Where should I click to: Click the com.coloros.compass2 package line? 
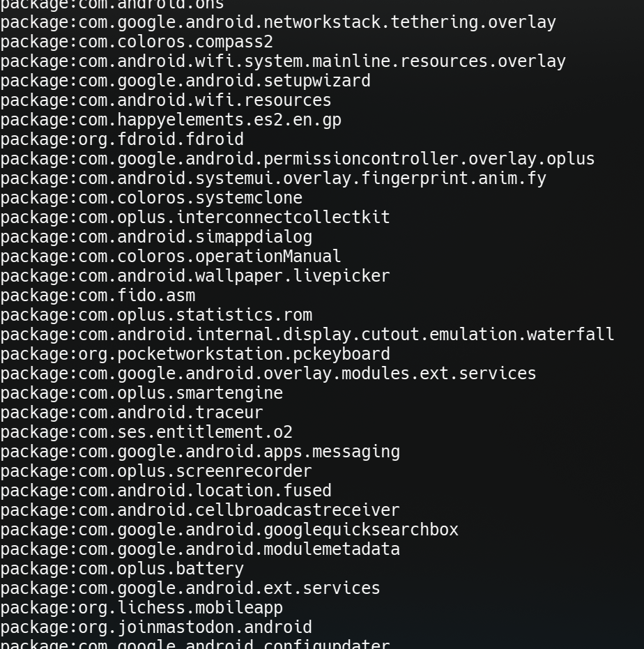point(137,43)
